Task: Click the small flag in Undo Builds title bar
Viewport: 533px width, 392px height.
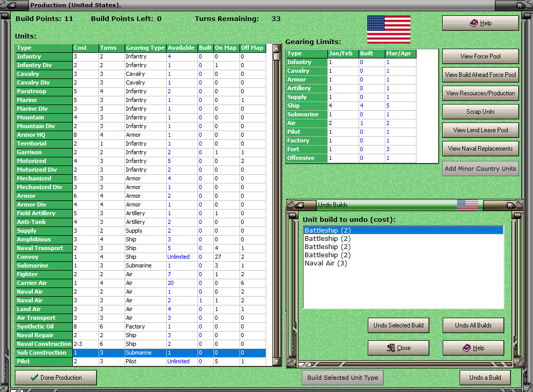Action: tap(467, 205)
